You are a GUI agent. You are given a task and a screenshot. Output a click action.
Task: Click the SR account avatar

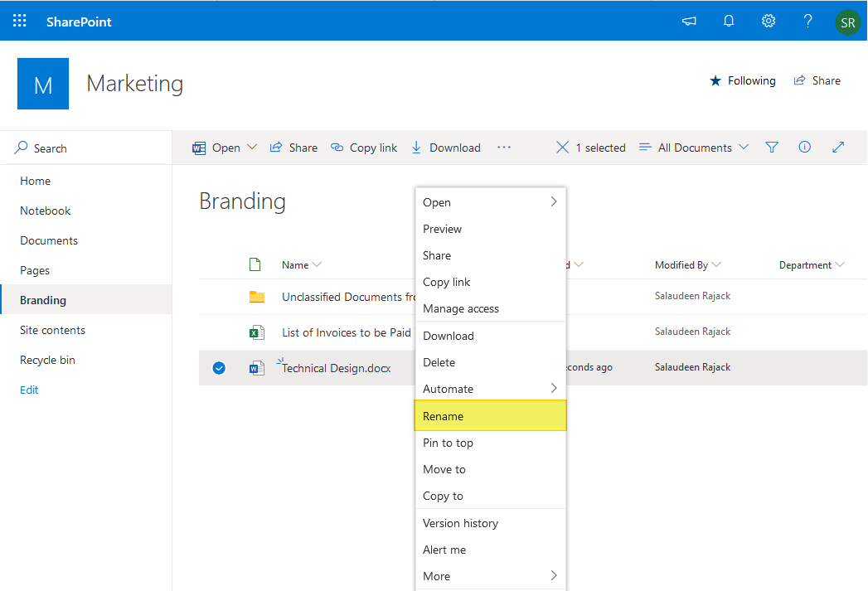pyautogui.click(x=847, y=22)
